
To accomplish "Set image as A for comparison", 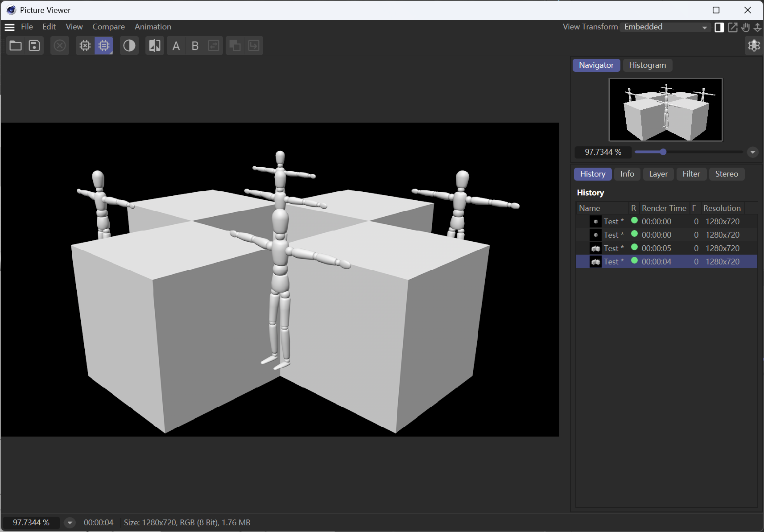I will [176, 45].
